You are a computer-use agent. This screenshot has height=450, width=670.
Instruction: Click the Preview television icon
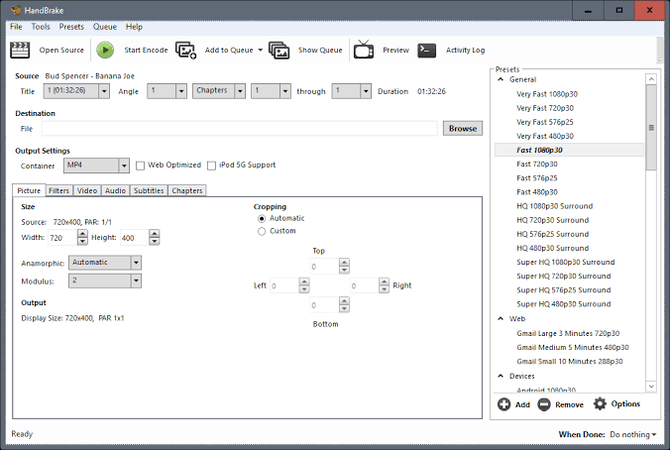[364, 50]
